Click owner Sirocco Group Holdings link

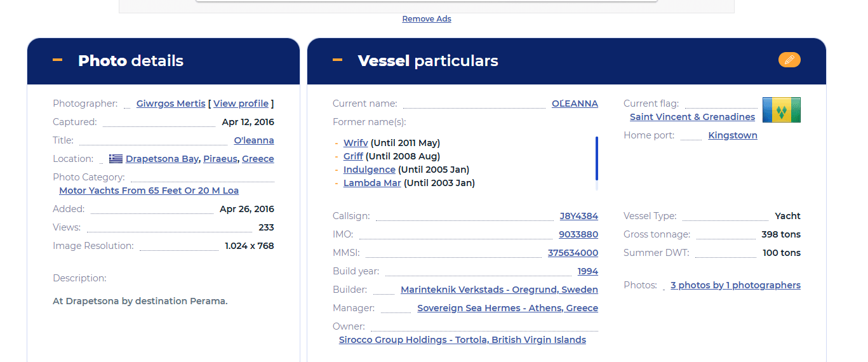coord(462,340)
